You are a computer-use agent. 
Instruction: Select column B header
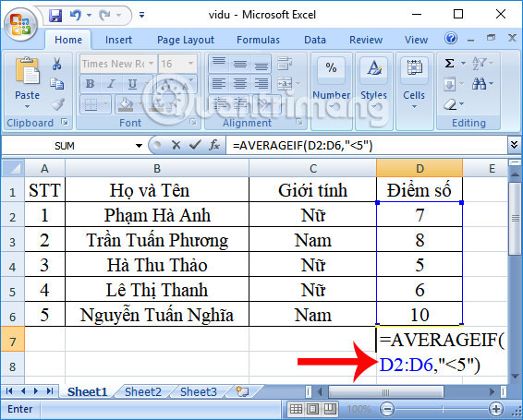pyautogui.click(x=157, y=168)
